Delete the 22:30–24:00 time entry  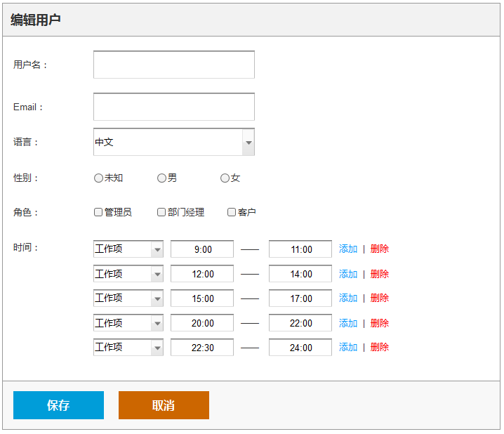(380, 347)
